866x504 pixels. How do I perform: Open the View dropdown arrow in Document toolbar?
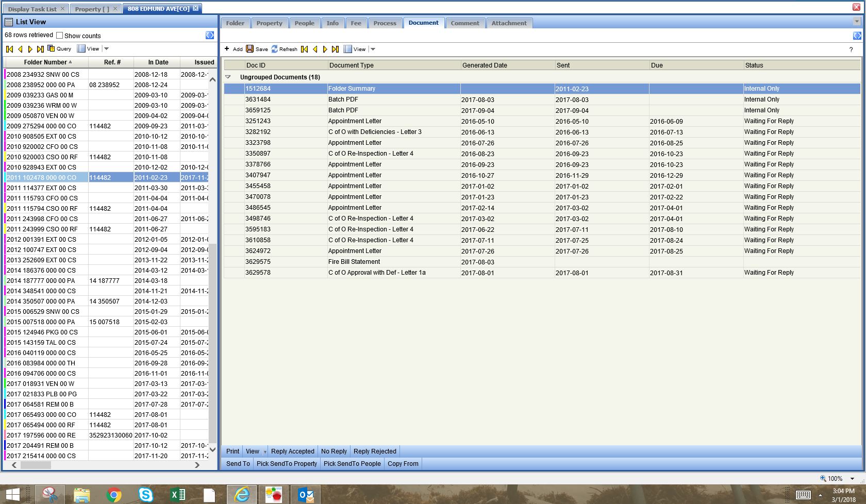tap(373, 49)
